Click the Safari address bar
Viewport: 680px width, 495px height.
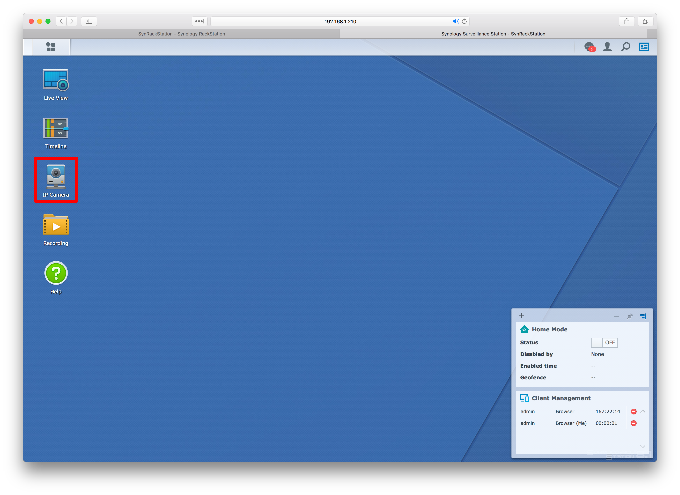340,20
